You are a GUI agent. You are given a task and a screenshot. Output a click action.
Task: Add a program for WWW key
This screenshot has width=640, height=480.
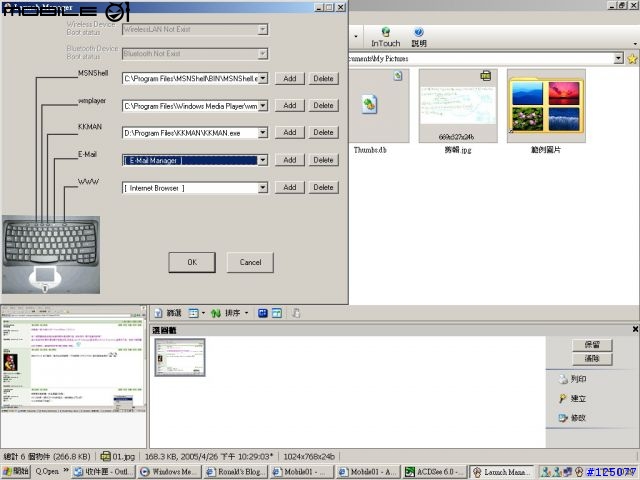point(290,187)
